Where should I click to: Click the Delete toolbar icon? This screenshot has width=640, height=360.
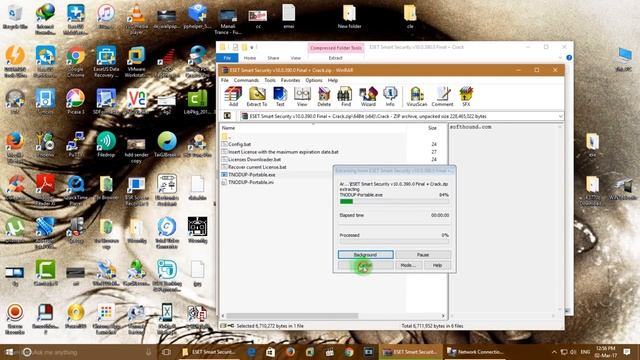coord(324,97)
